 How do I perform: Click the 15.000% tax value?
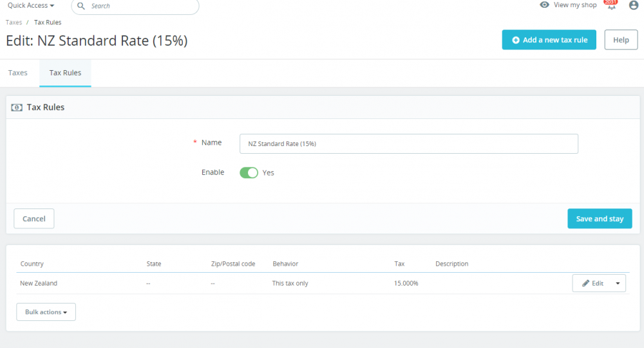(x=406, y=283)
